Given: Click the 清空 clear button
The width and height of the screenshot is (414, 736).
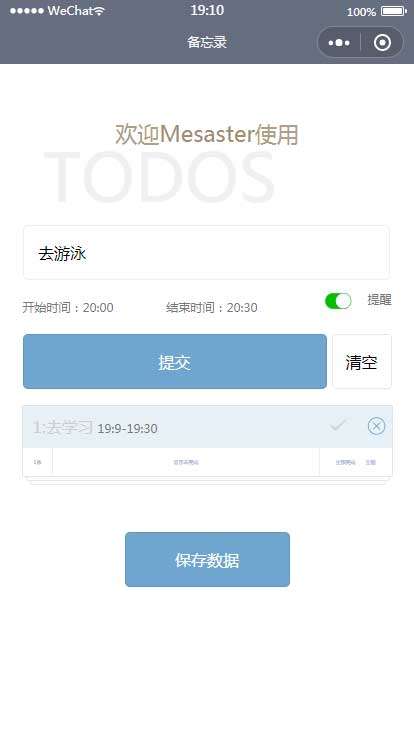Looking at the screenshot, I should [x=362, y=361].
